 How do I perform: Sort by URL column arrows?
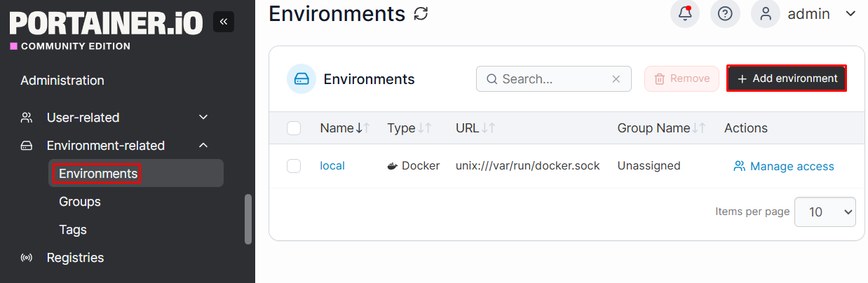pos(489,128)
